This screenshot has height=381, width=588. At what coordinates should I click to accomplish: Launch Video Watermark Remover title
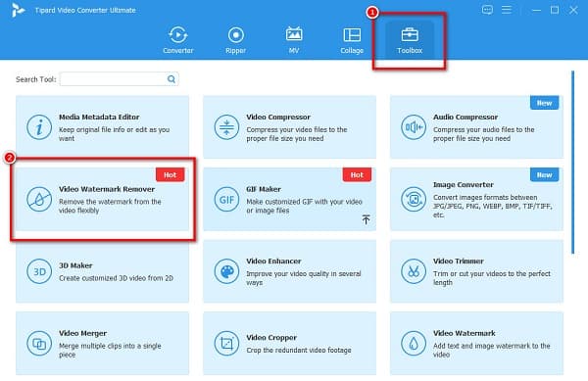107,189
